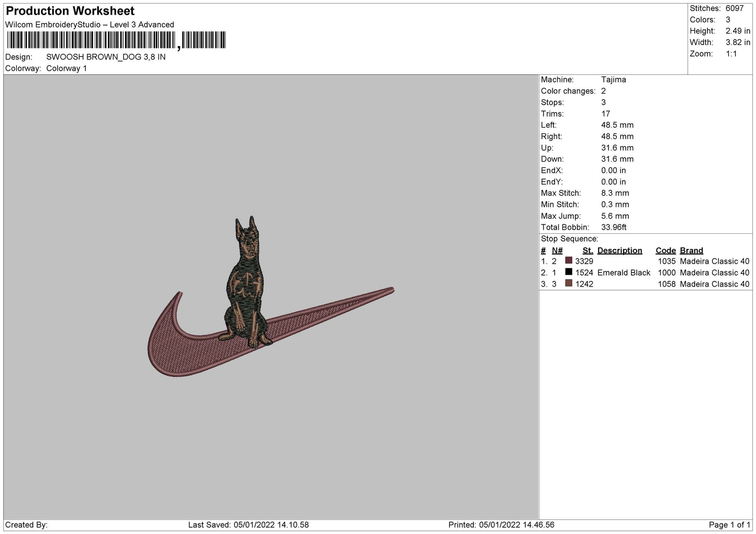Click the EndY value '0.00 in'
Viewport: 756px width, 534px height.
[614, 182]
